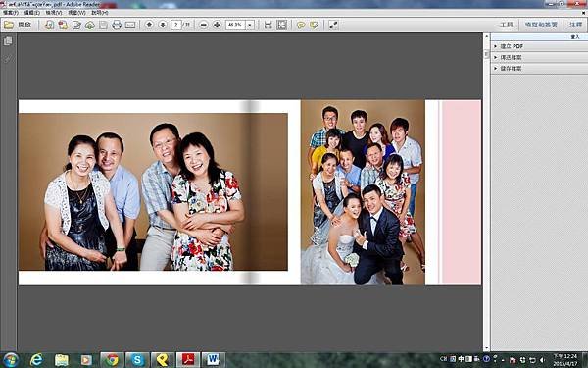Open the Help (說明) menu
The image size is (588, 368).
(99, 13)
